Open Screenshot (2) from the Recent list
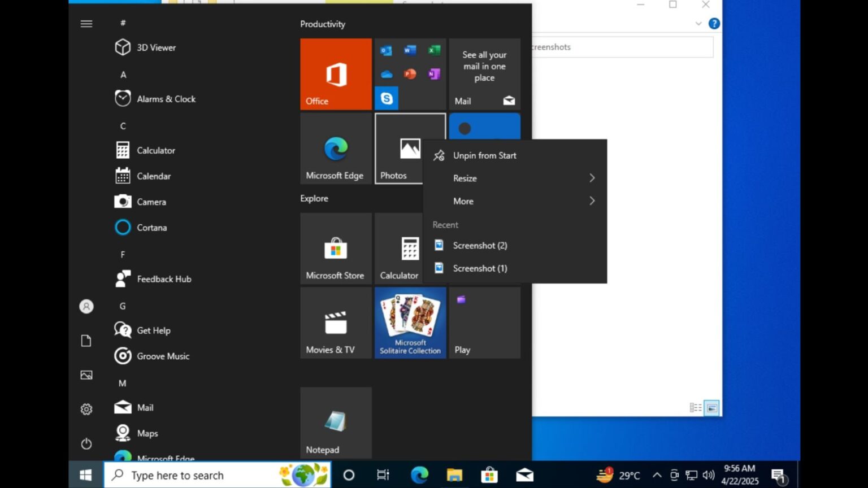 pos(480,245)
